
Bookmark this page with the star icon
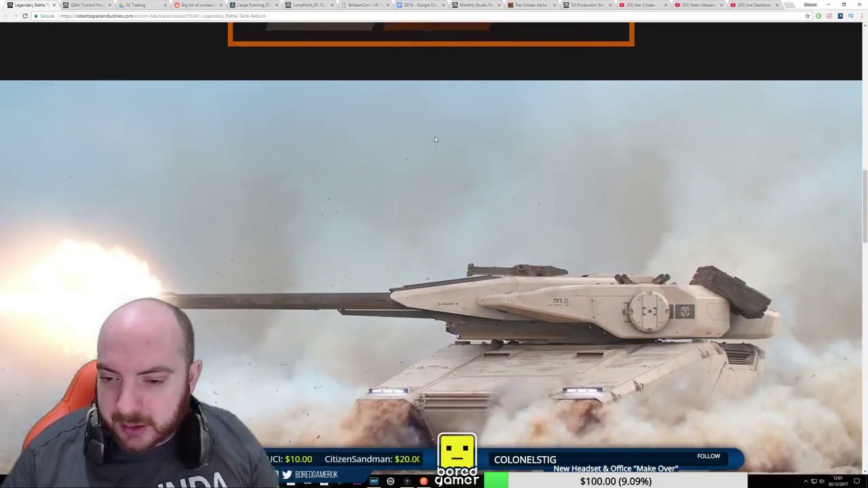coord(807,16)
